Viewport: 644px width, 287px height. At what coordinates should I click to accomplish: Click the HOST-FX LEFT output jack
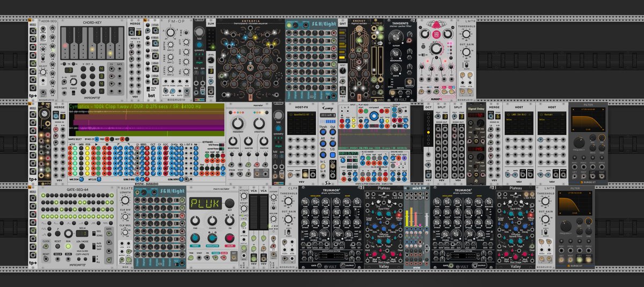point(305,175)
